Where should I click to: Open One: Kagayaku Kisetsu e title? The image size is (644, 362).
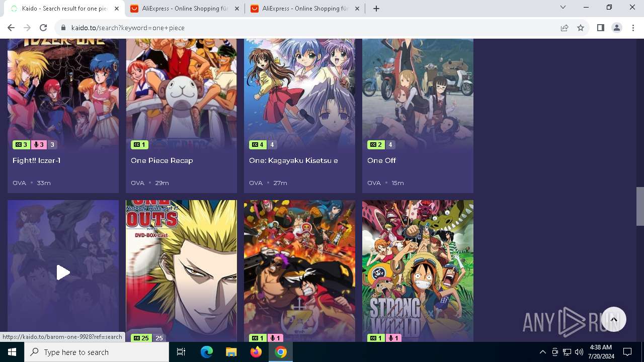(x=293, y=160)
